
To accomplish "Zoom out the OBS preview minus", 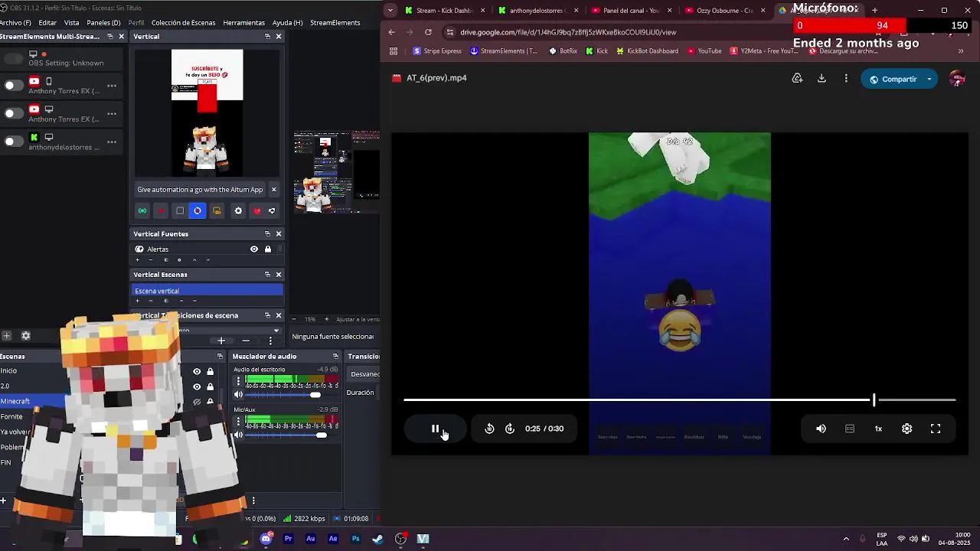I will tap(294, 319).
